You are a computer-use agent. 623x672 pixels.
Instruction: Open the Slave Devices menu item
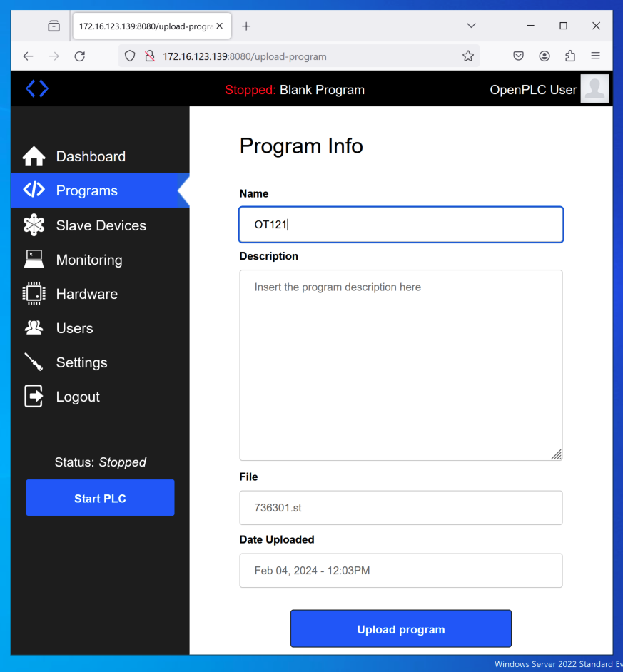[x=100, y=225]
